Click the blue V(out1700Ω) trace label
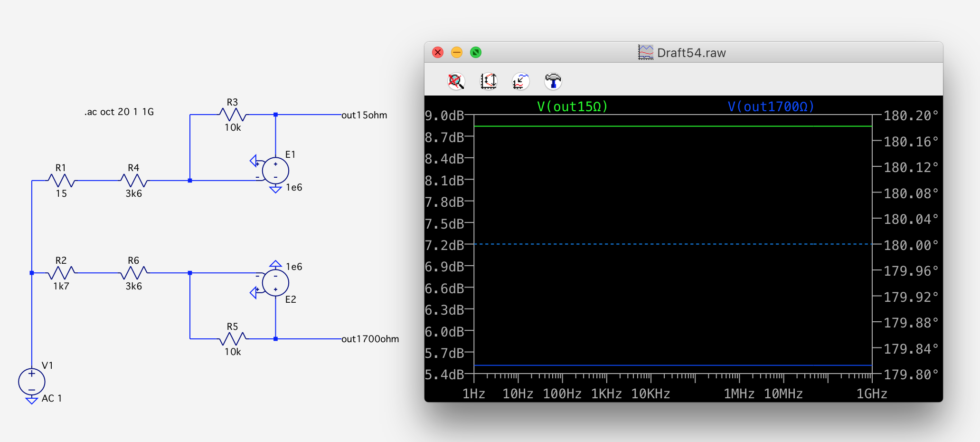980x442 pixels. point(771,106)
